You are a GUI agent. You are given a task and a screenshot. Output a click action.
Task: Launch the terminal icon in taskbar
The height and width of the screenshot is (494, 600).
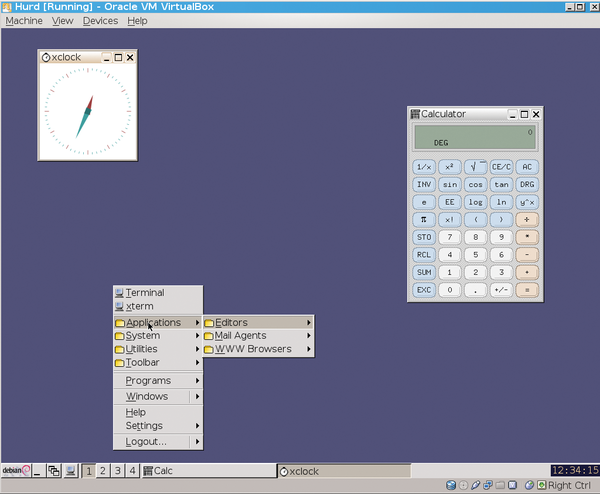point(70,471)
